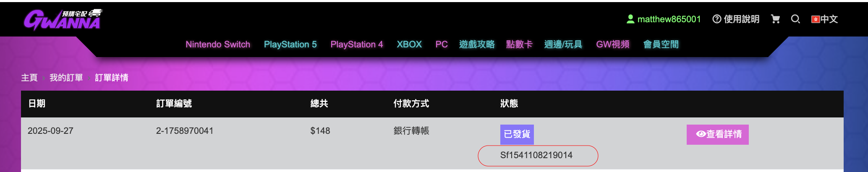This screenshot has height=172, width=868.
Task: Go back to 我的訂單 breadcrumb
Action: pos(66,78)
